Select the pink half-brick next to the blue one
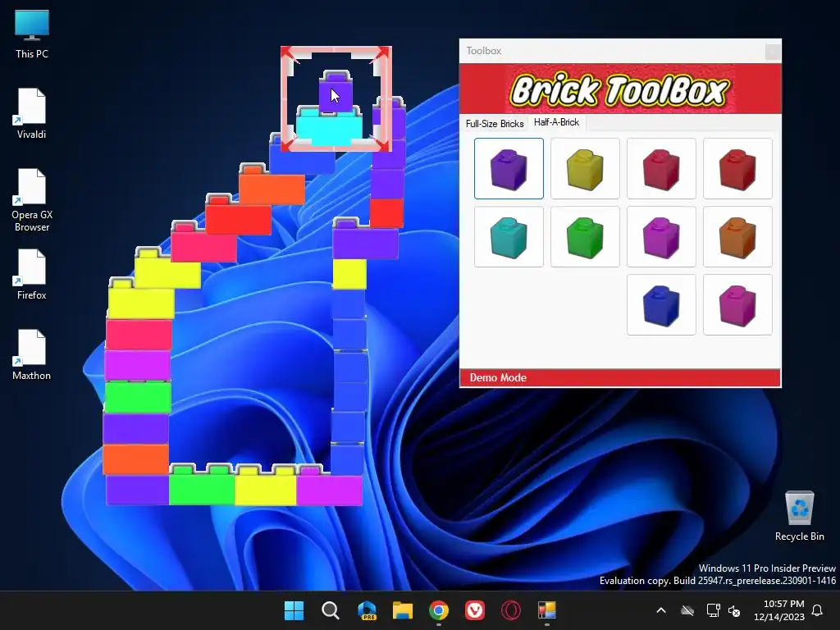840x630 pixels. tap(737, 305)
